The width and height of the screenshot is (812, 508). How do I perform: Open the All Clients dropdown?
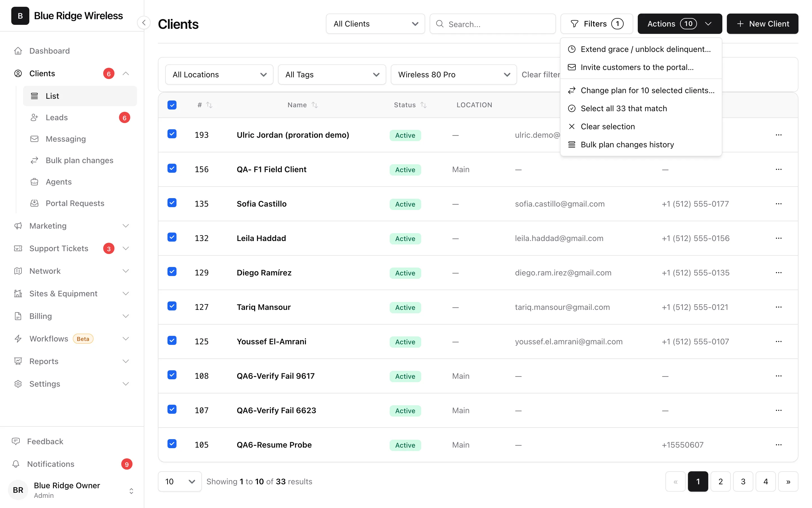(x=375, y=24)
